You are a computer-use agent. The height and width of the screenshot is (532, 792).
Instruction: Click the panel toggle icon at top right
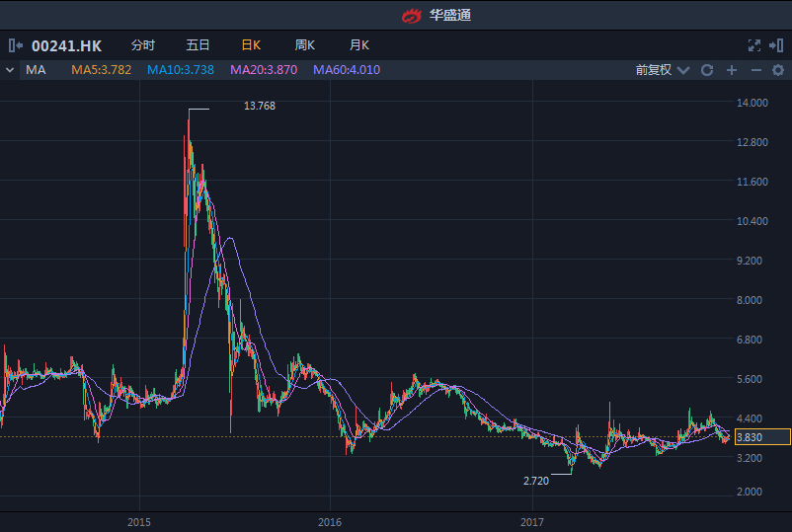[x=777, y=45]
